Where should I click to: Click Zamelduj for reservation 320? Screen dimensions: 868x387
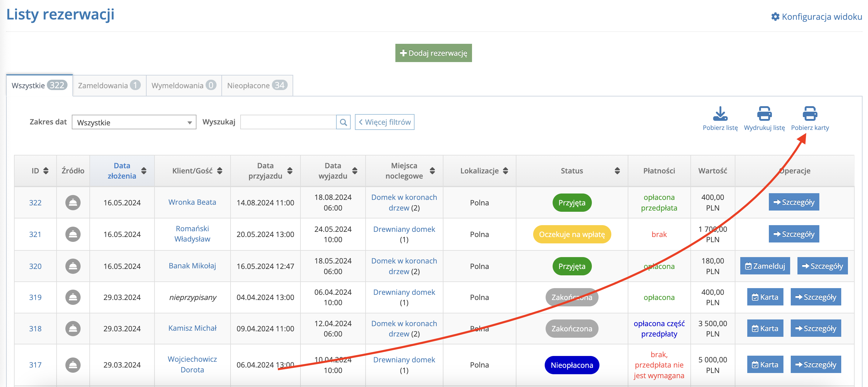pos(765,266)
